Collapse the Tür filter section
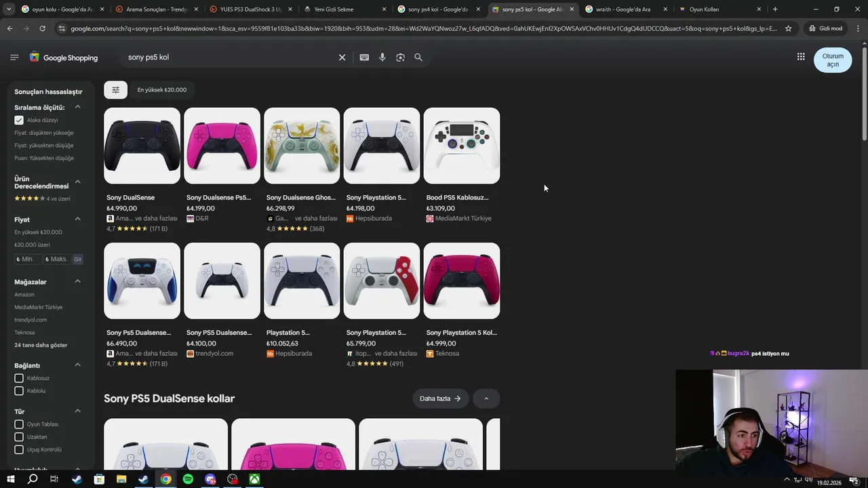Screen dimensions: 868x488 (x=77, y=411)
